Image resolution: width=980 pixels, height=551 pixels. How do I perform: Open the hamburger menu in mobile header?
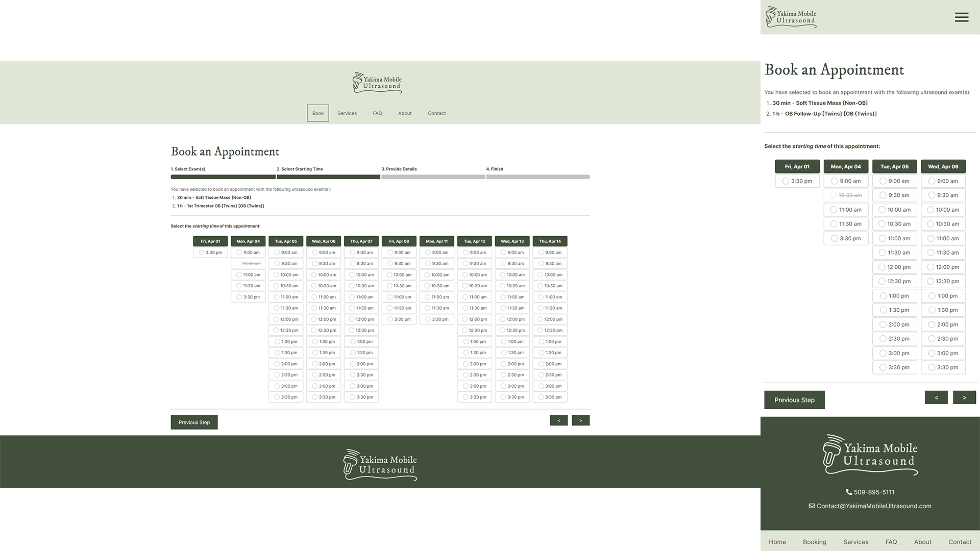pyautogui.click(x=961, y=17)
